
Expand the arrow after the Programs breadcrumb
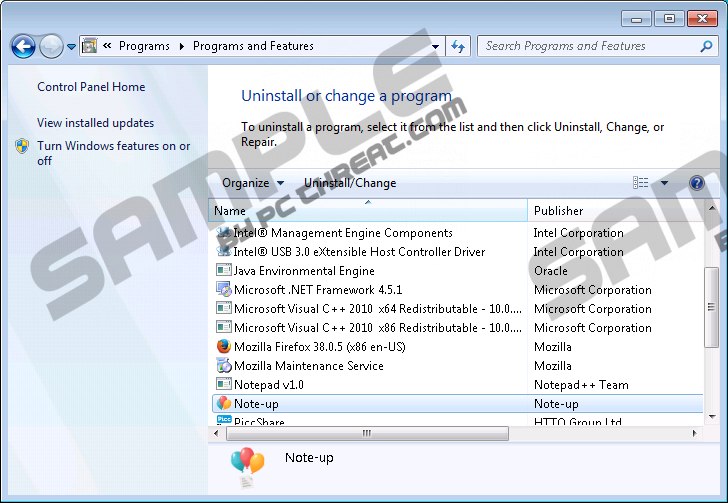coord(182,46)
